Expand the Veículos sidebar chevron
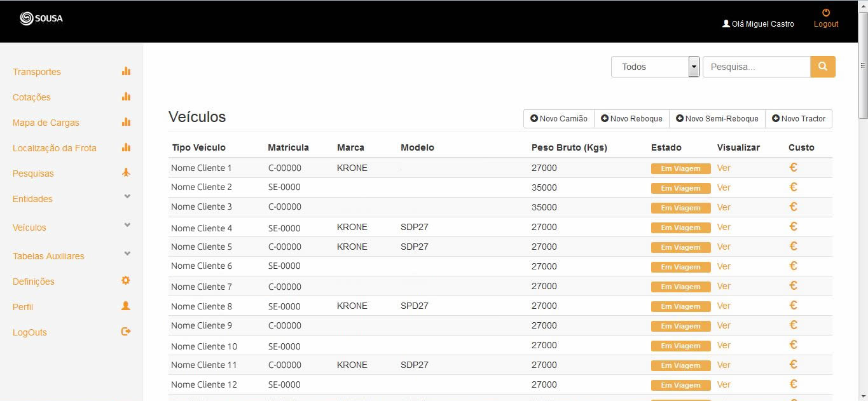 point(127,225)
